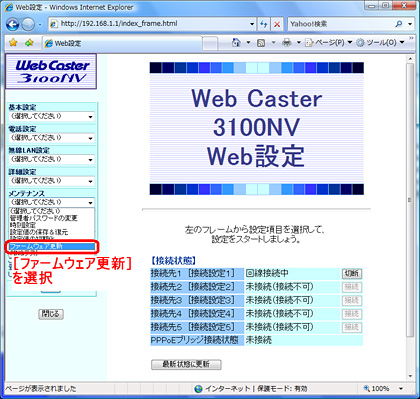Click the red Stop loading icon
The image size is (420, 399).
[277, 24]
